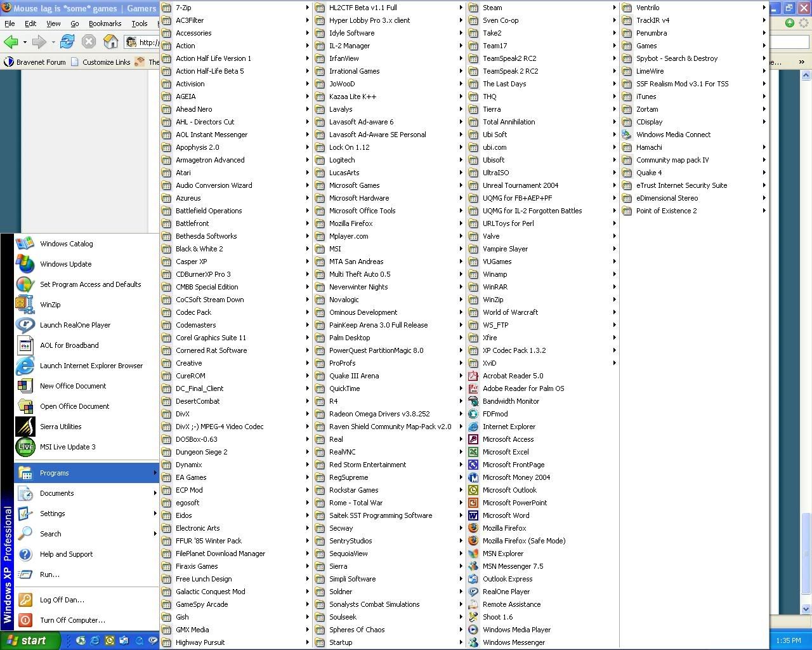The height and width of the screenshot is (650, 812).
Task: Choose Turn Off Computer
Action: [x=86, y=620]
